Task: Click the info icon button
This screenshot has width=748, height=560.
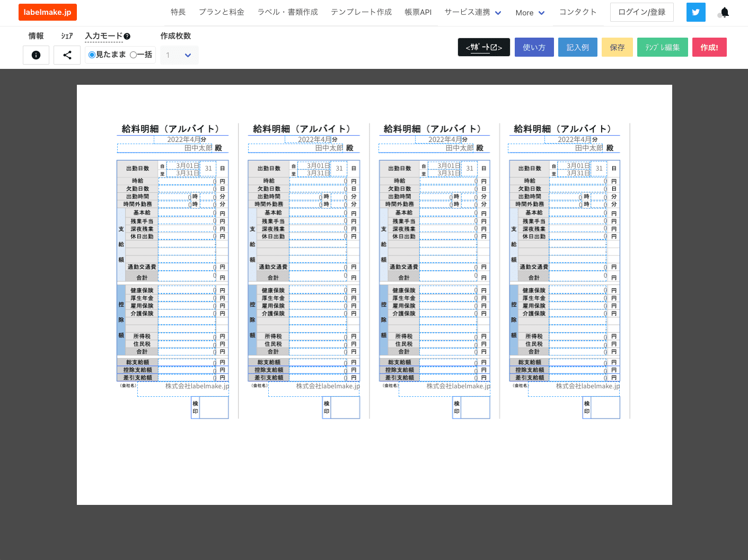Action: coord(36,55)
